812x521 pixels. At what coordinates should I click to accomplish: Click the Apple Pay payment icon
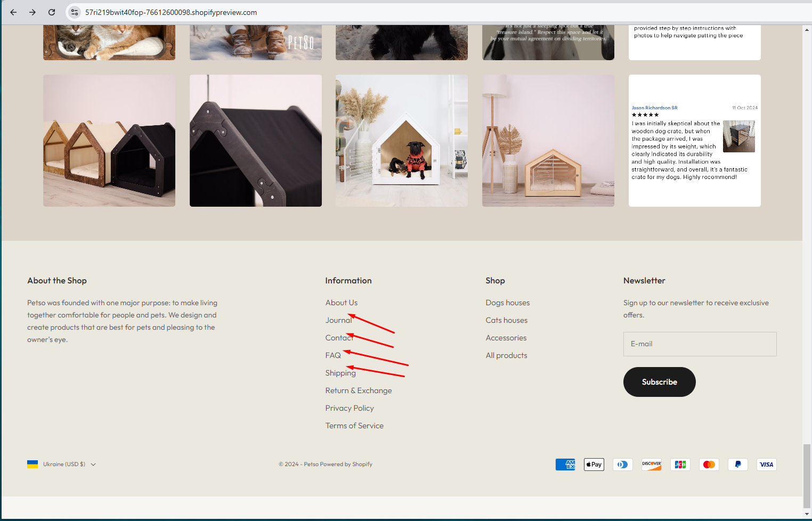(x=594, y=465)
